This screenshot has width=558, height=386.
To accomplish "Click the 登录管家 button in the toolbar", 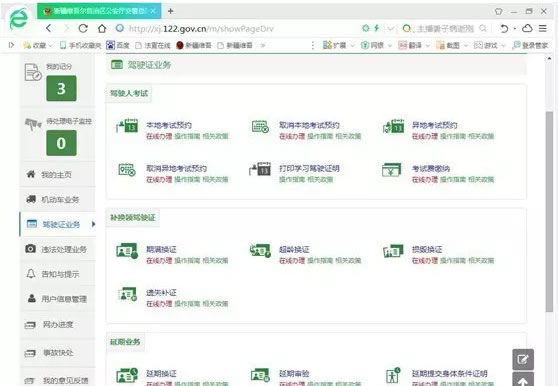I will tap(530, 46).
